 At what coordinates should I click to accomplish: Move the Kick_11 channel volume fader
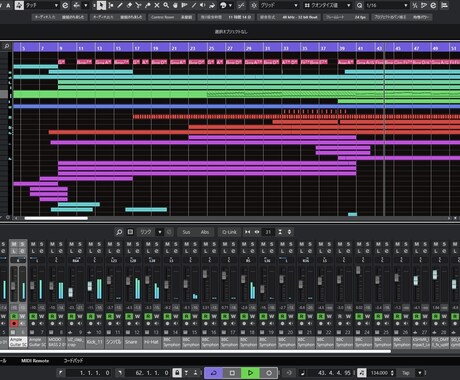pos(90,286)
